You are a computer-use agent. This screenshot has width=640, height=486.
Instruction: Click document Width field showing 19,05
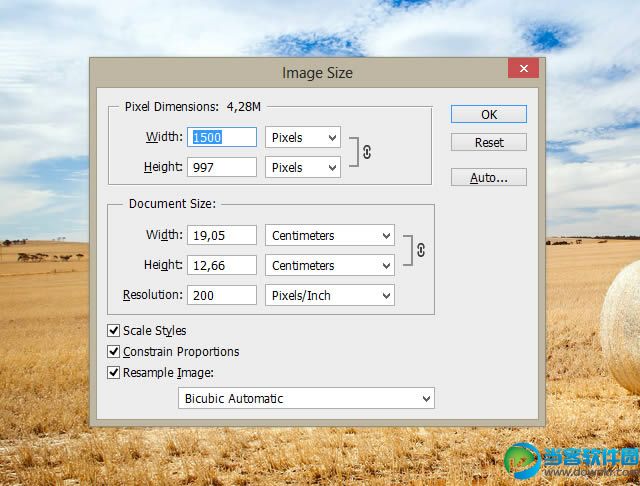pos(222,235)
